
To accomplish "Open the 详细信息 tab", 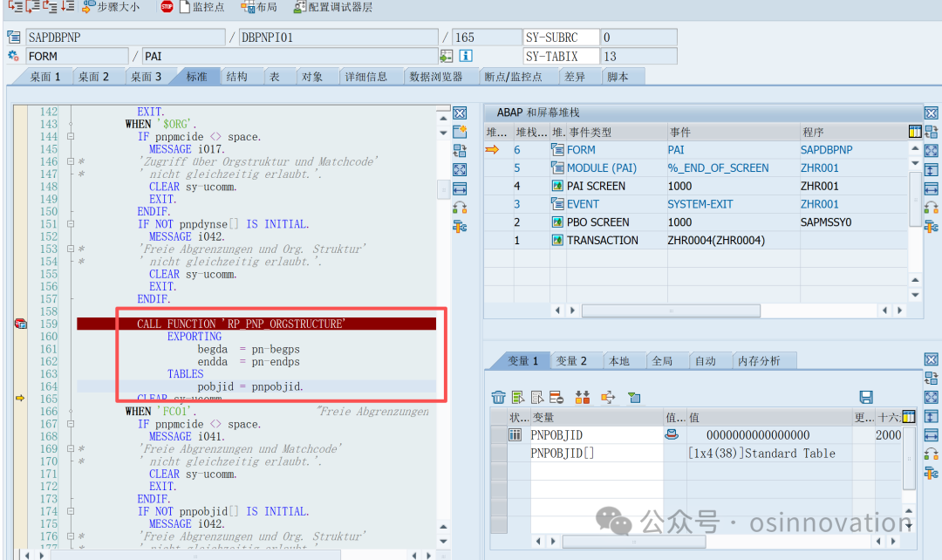I will point(365,76).
